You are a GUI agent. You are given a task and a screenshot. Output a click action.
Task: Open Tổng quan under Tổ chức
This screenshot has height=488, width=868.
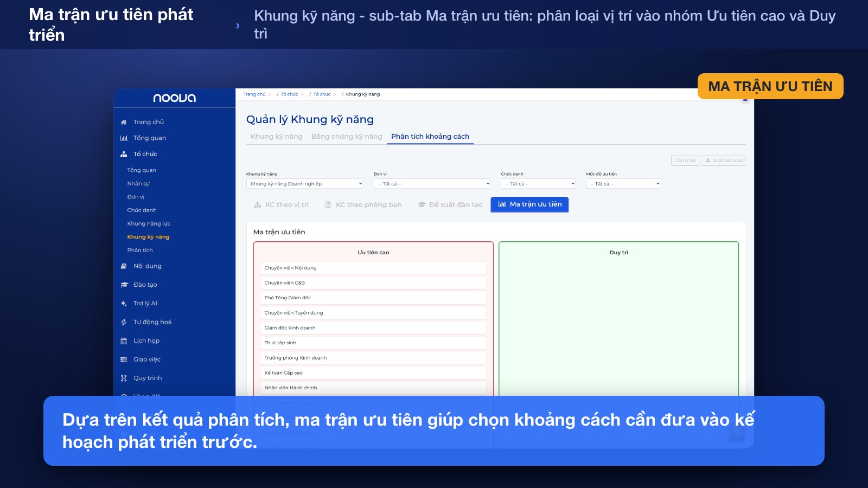point(142,170)
